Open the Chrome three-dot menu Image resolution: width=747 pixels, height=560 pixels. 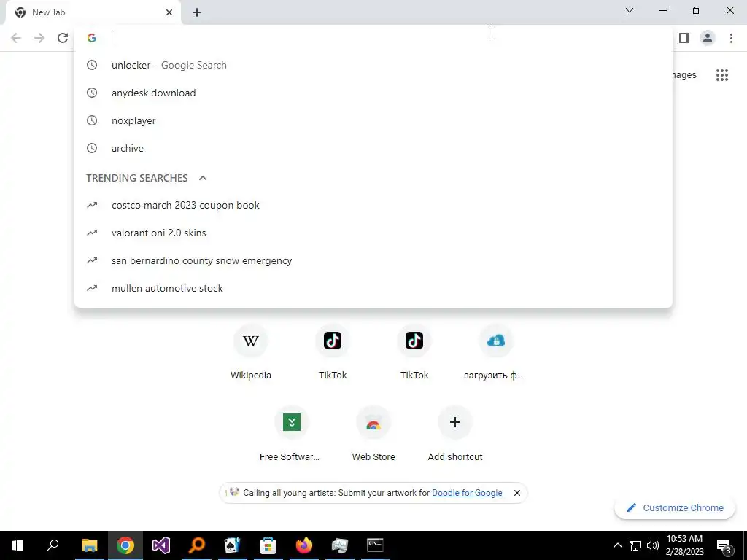tap(731, 38)
